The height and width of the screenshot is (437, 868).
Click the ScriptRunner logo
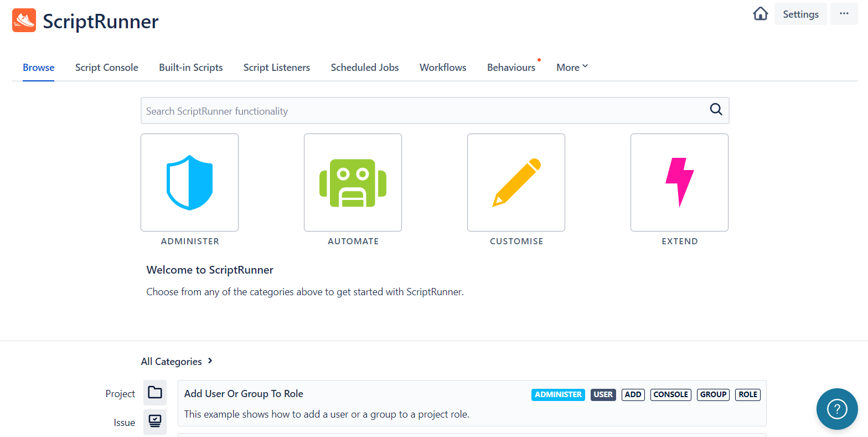coord(24,20)
